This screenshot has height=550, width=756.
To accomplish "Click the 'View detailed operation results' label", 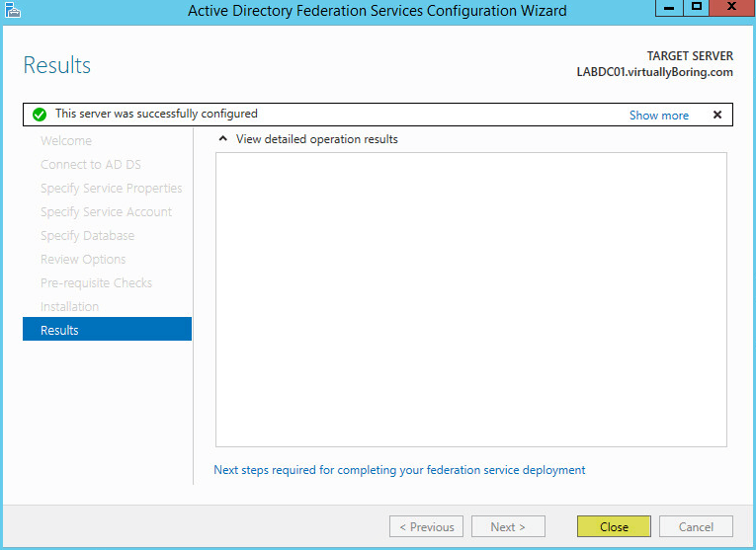I will click(317, 139).
